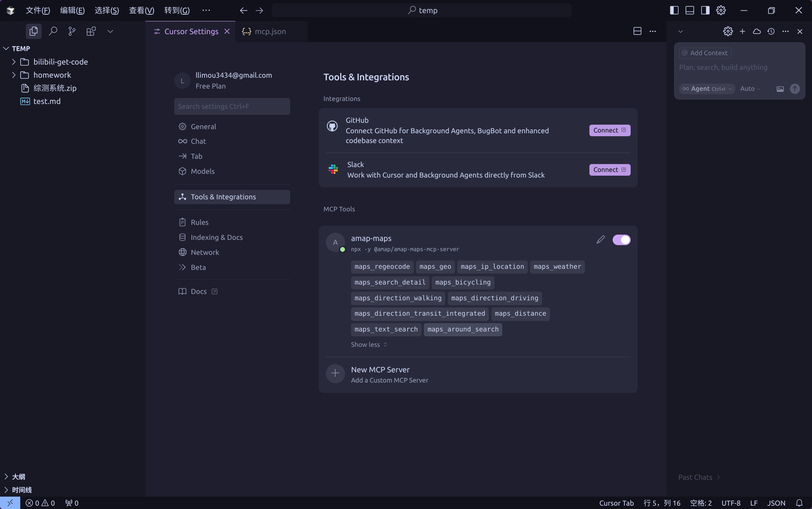The image size is (812, 509).
Task: Switch to the mcp.json tab
Action: pyautogui.click(x=270, y=32)
